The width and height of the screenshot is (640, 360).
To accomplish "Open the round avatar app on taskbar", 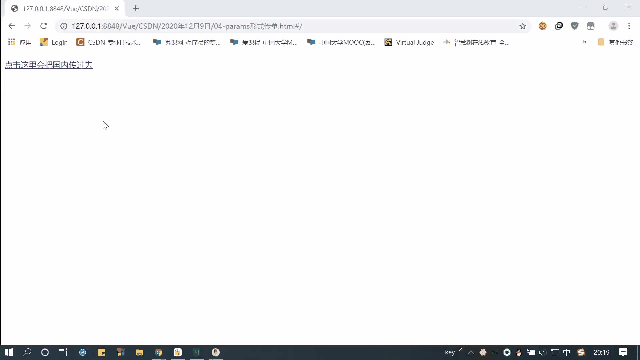I will click(x=216, y=352).
